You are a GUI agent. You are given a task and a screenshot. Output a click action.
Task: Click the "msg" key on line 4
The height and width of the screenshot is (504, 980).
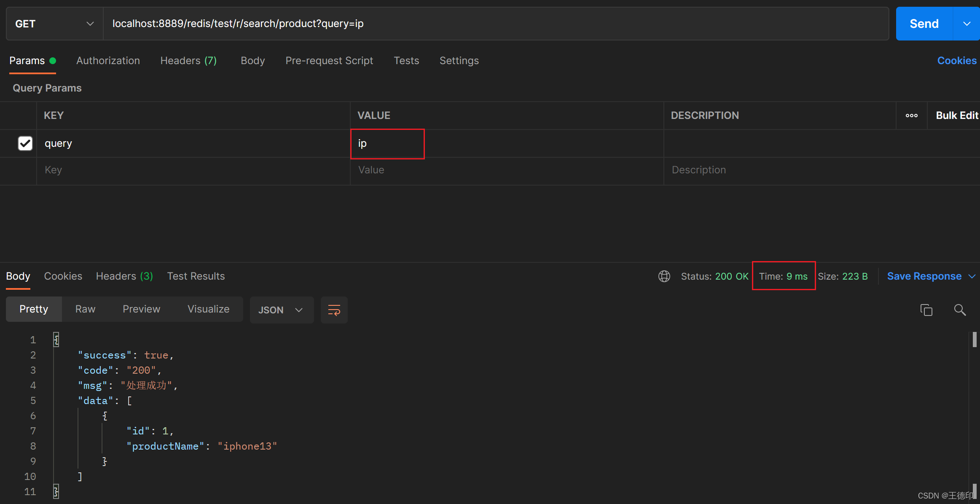93,385
